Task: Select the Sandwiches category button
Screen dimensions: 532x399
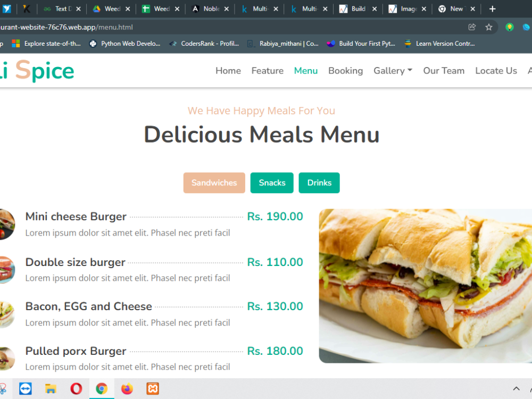Action: [214, 183]
